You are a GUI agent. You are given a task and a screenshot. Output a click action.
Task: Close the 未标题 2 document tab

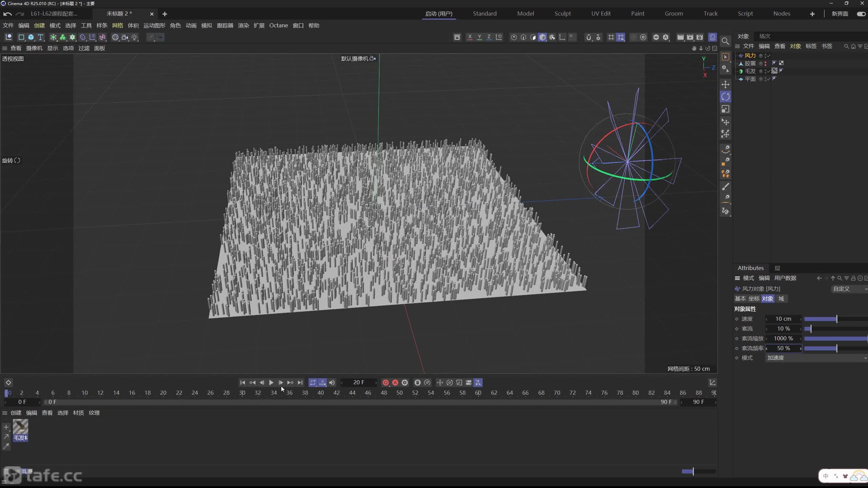pos(152,14)
